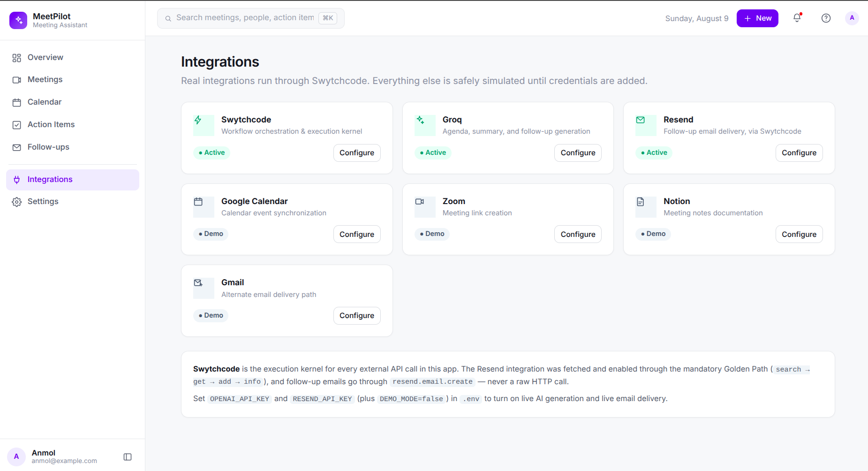Viewport: 868px width, 471px height.
Task: Click the '.env' code snippet
Action: coord(471,399)
